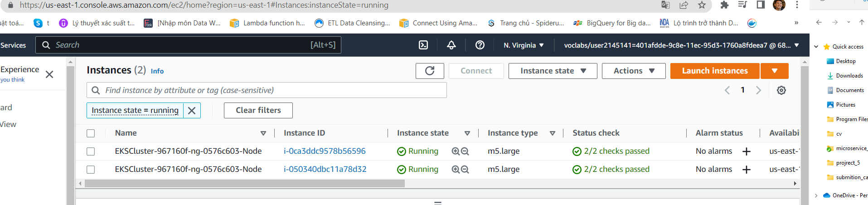Expand the Launch instances arrow menu
868x205 pixels.
775,71
